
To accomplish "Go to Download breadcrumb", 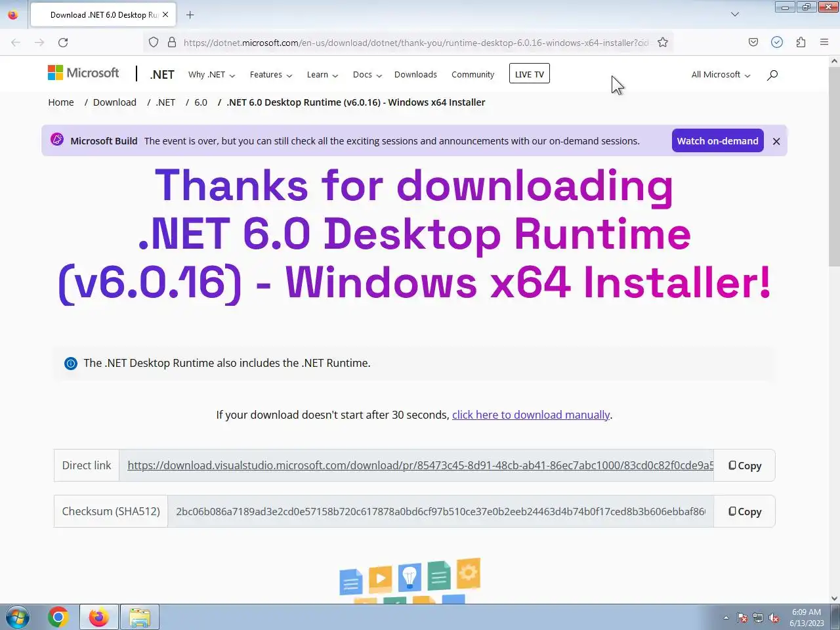I will [115, 102].
